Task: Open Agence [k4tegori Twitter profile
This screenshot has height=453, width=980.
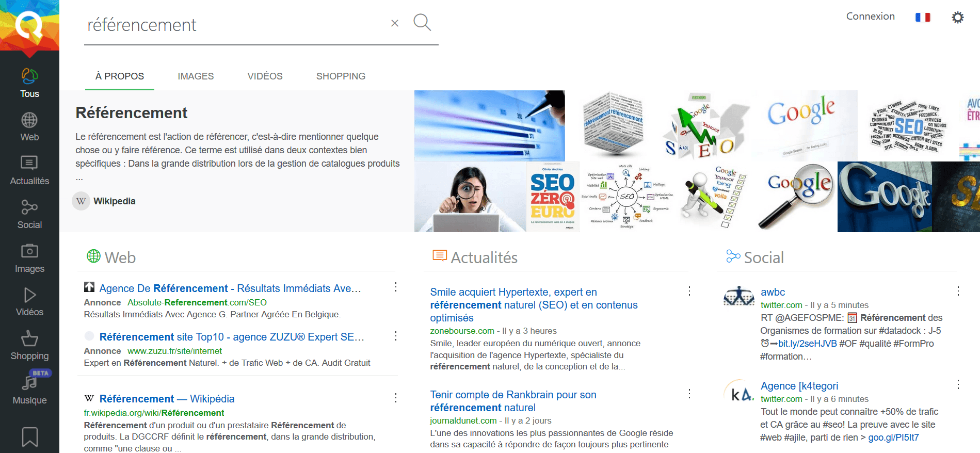Action: coord(799,386)
